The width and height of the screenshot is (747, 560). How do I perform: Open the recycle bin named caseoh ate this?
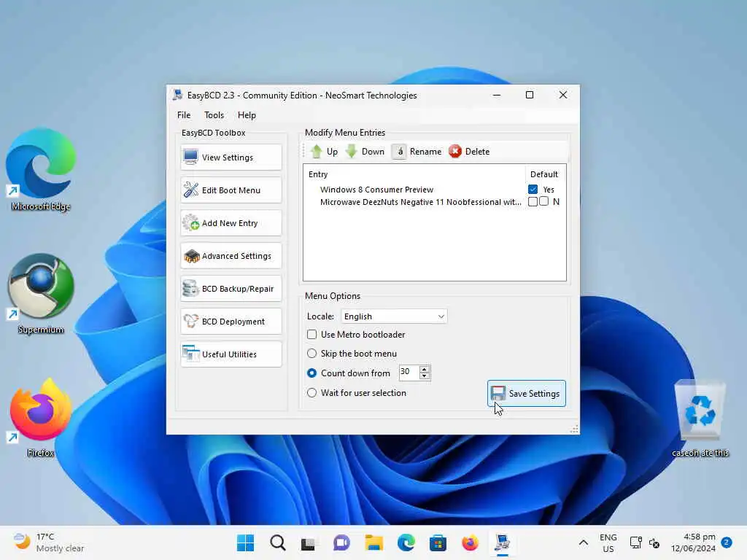coord(700,418)
